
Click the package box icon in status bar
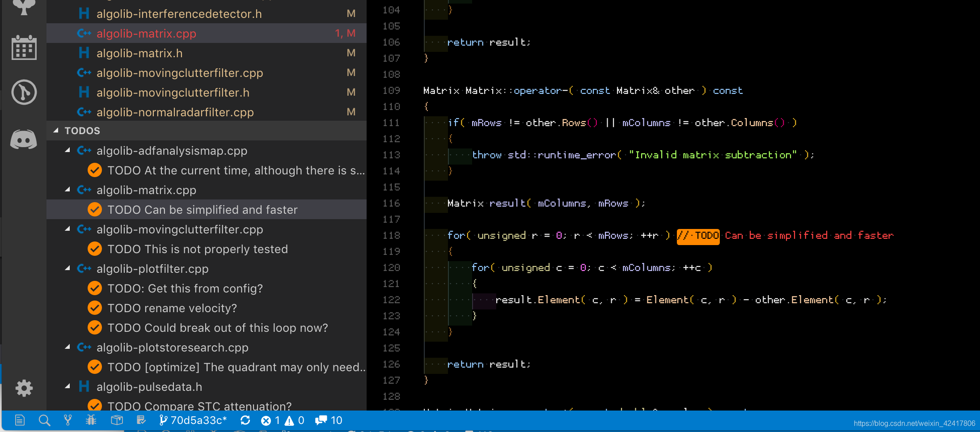(117, 420)
